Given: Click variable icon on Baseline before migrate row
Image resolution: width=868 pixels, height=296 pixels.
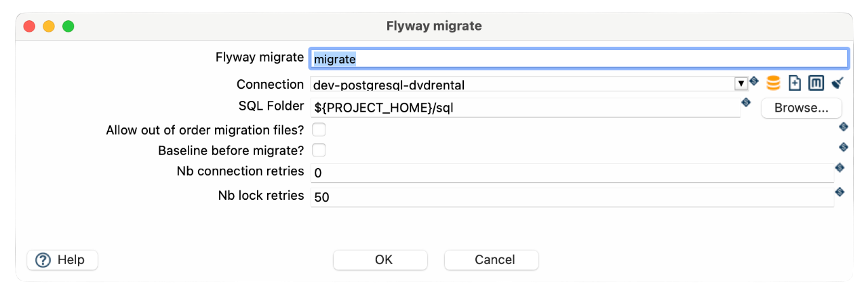Looking at the screenshot, I should [x=844, y=147].
